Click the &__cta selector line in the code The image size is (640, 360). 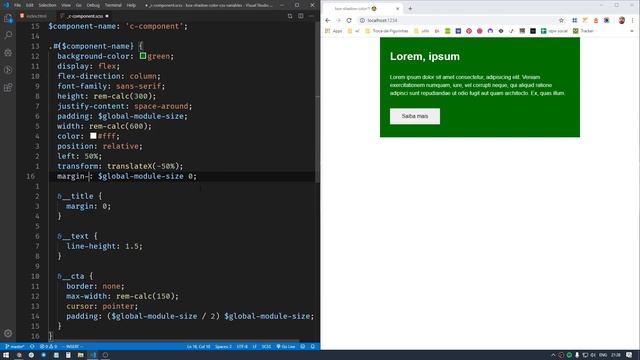(75, 276)
